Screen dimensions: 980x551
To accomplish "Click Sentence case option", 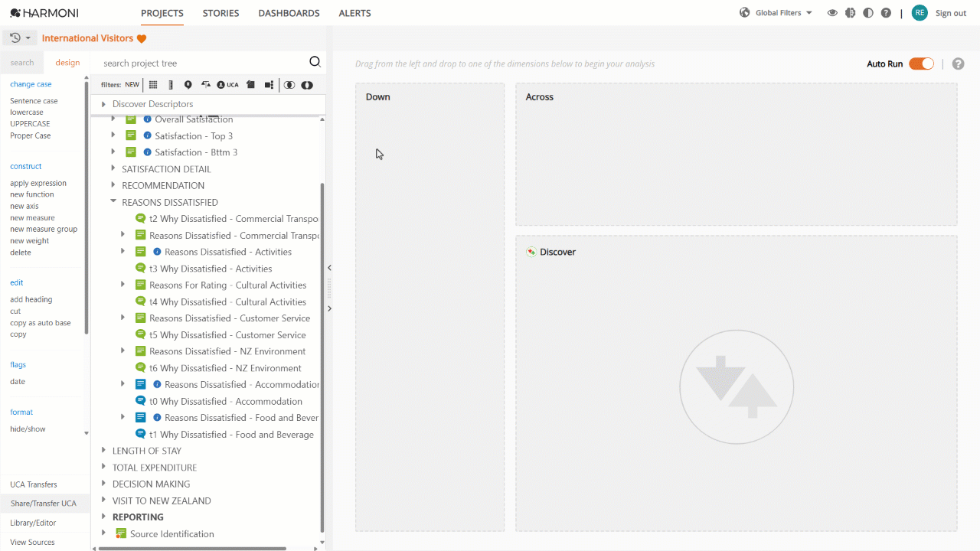I will point(34,101).
